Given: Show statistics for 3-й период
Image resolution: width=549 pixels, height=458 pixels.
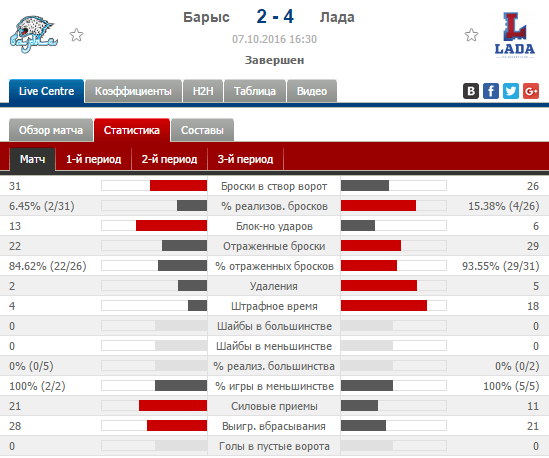Looking at the screenshot, I should point(245,159).
